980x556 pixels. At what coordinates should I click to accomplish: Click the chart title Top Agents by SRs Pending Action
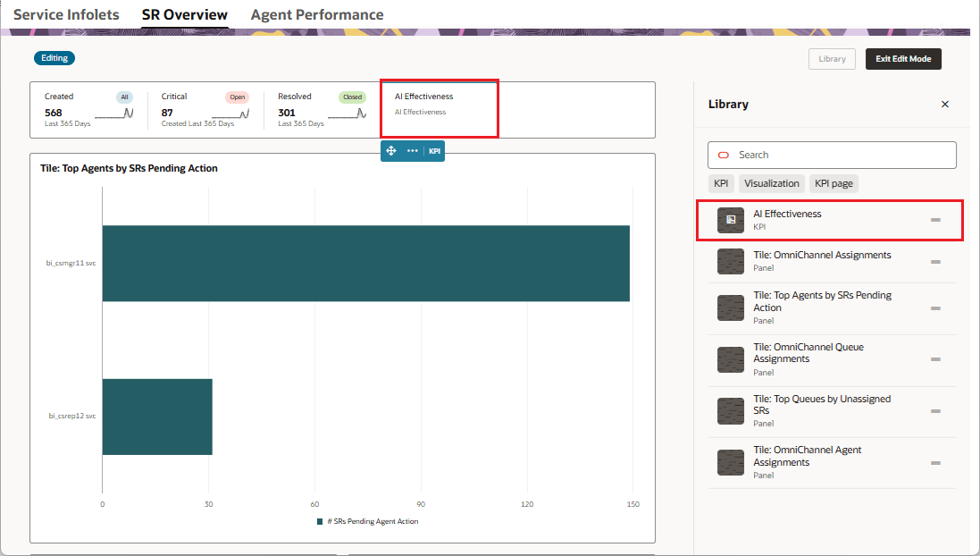129,168
